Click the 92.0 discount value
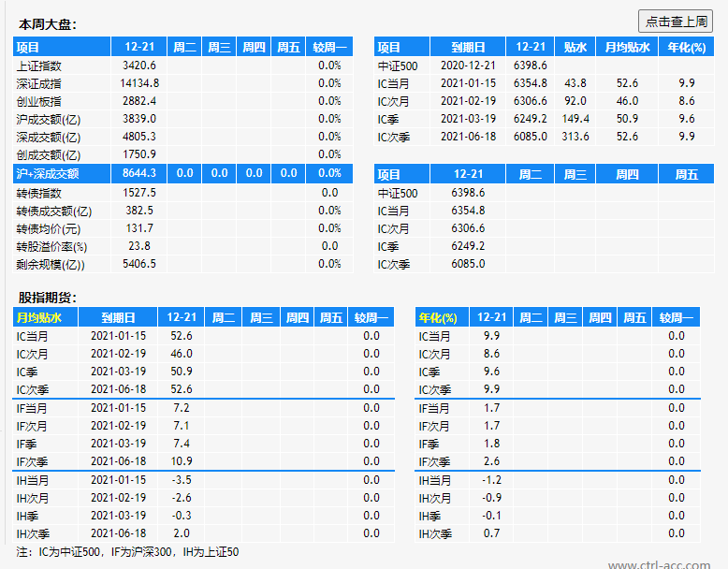 575,101
